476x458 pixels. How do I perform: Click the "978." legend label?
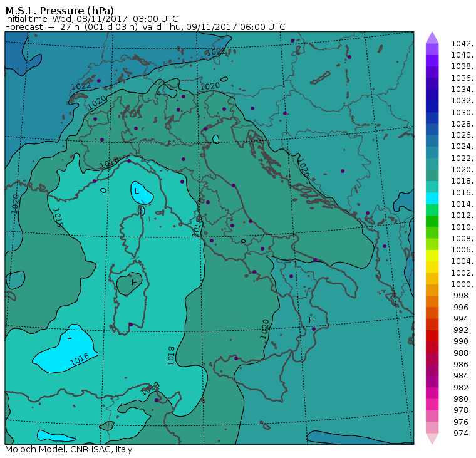point(463,410)
